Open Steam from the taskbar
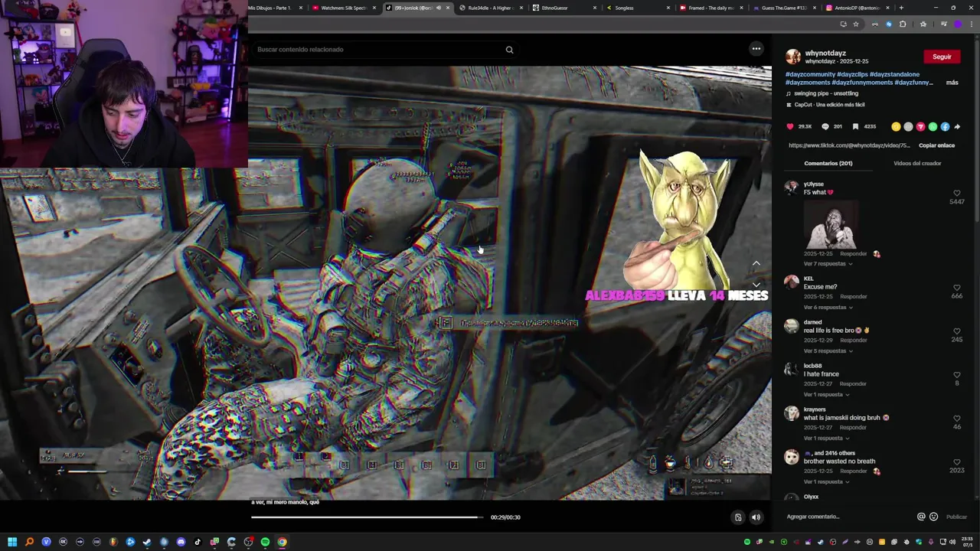This screenshot has width=980, height=551. 147,542
